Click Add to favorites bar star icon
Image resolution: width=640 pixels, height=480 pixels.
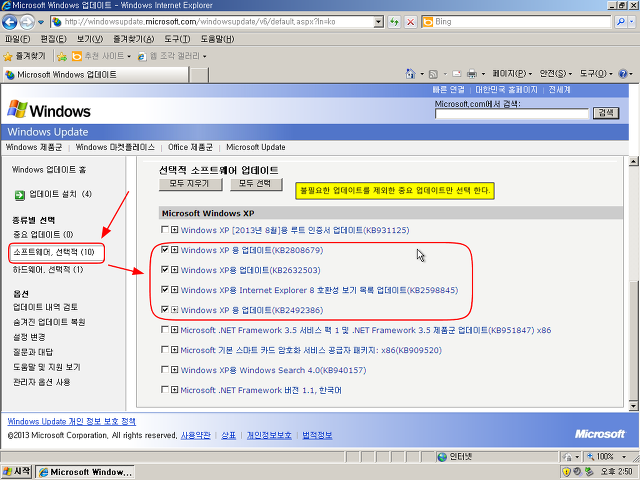(x=62, y=56)
